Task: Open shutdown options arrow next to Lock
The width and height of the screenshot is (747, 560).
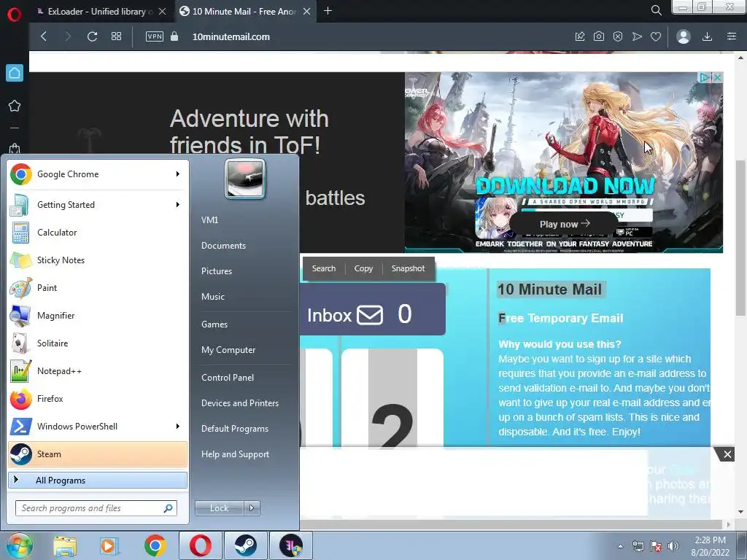Action: 252,508
